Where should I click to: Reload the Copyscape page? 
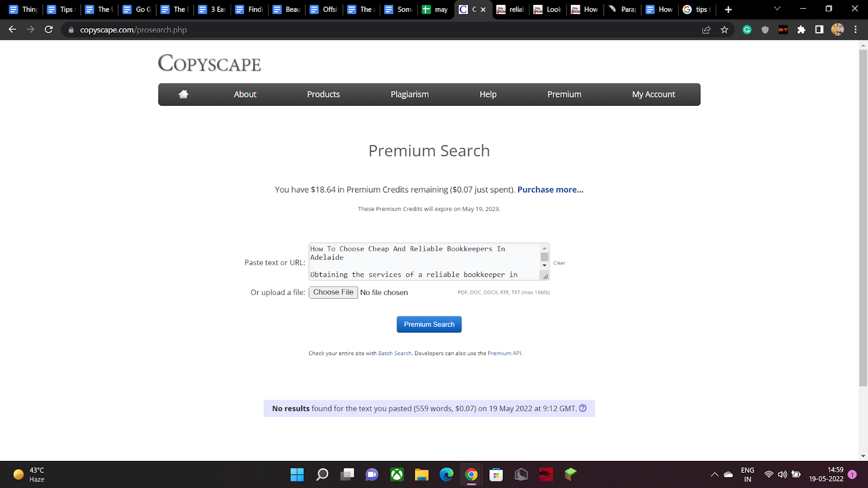click(49, 30)
